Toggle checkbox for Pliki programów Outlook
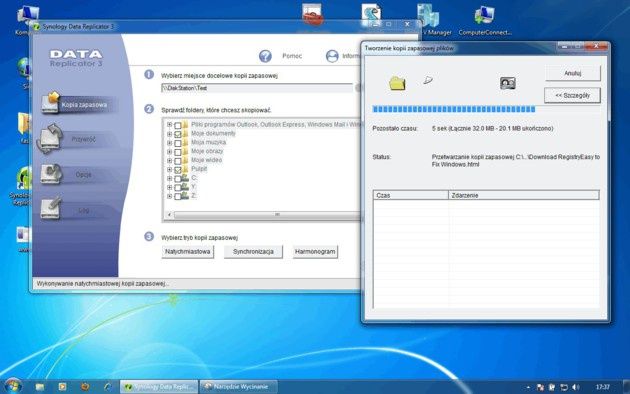 pos(178,125)
